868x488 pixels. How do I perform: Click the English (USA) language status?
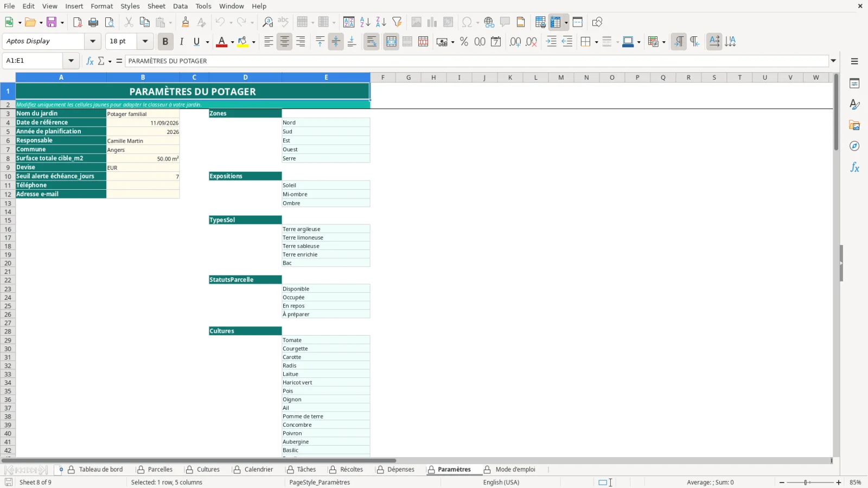501,483
